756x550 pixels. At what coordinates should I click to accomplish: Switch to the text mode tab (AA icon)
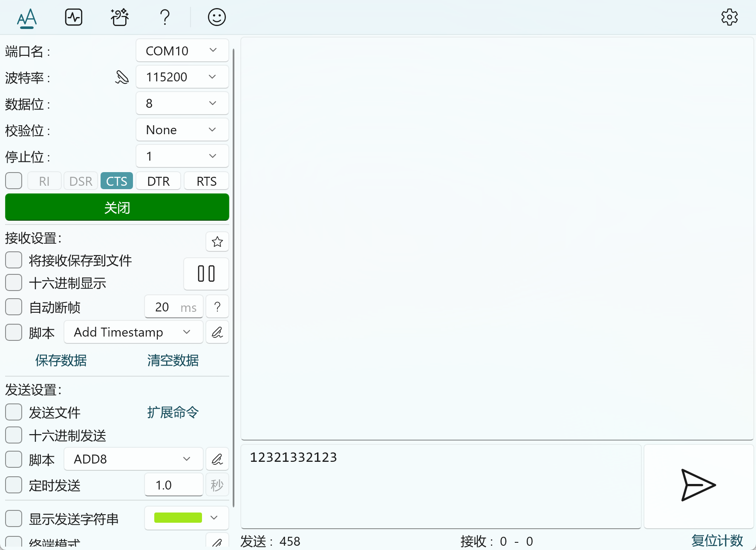click(27, 18)
